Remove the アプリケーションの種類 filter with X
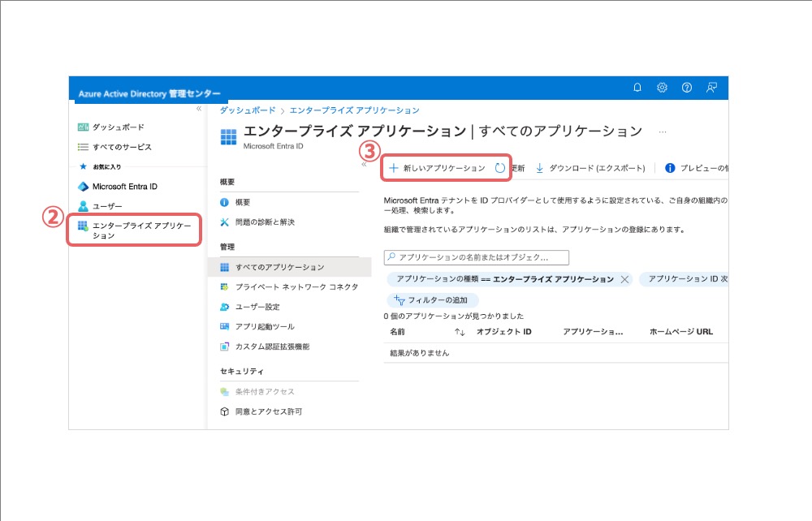Screen dimensions: 812x521 [x=624, y=279]
